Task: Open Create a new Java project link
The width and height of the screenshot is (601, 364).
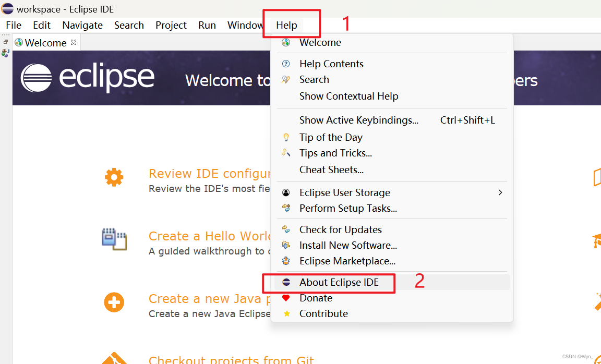Action: 209,298
